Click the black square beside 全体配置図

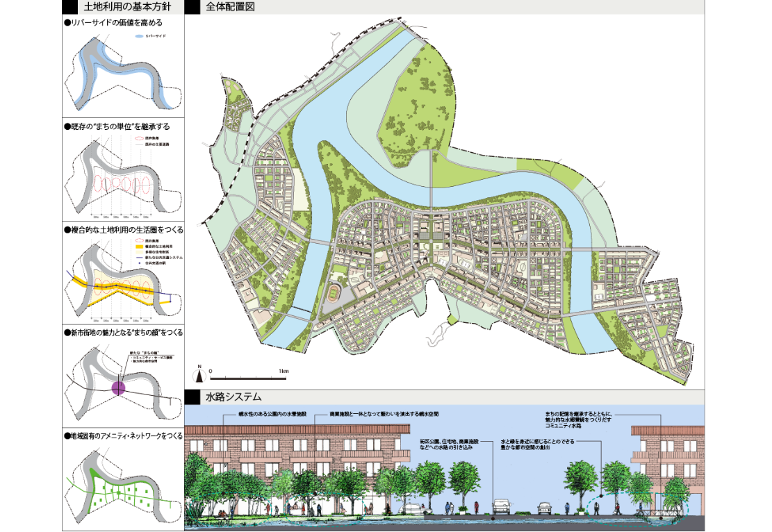pos(192,8)
